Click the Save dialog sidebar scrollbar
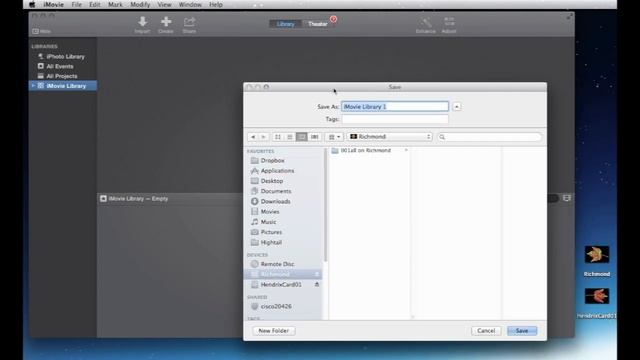This screenshot has width=640, height=360. point(325,205)
